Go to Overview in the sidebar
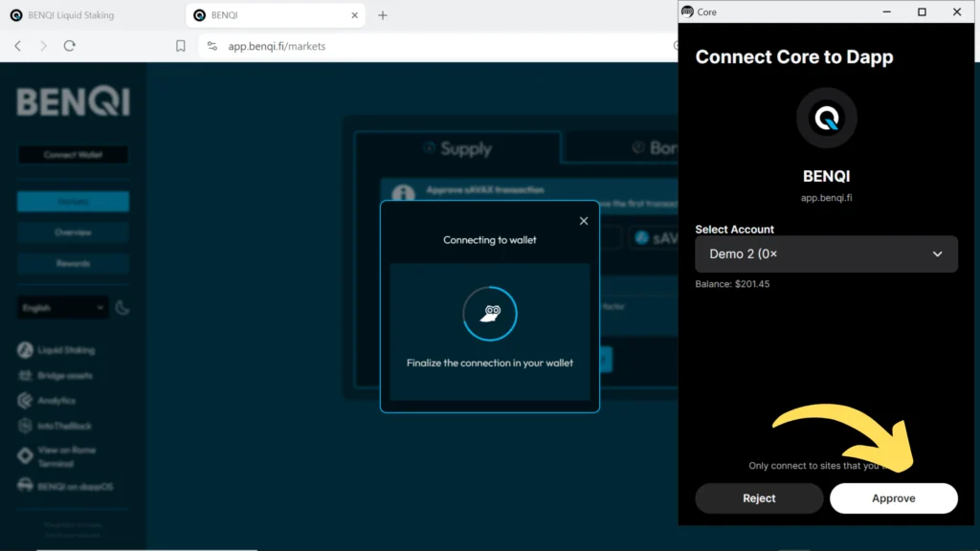The image size is (980, 551). click(x=73, y=232)
